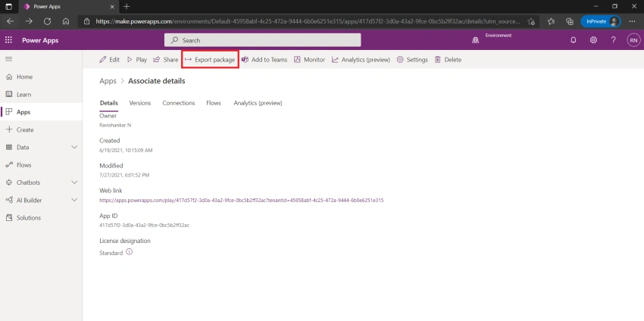The height and width of the screenshot is (321, 644).
Task: Open browser collections icon
Action: coord(569,21)
